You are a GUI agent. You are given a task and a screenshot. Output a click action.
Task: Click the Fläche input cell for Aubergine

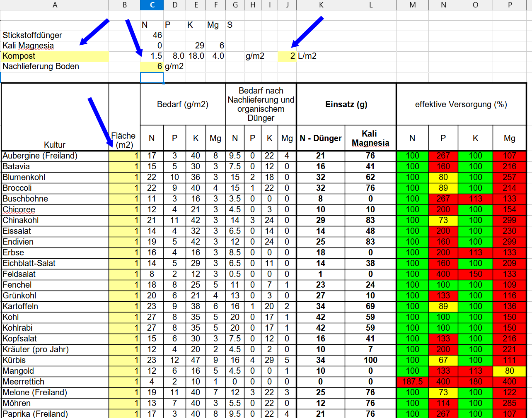coord(125,156)
